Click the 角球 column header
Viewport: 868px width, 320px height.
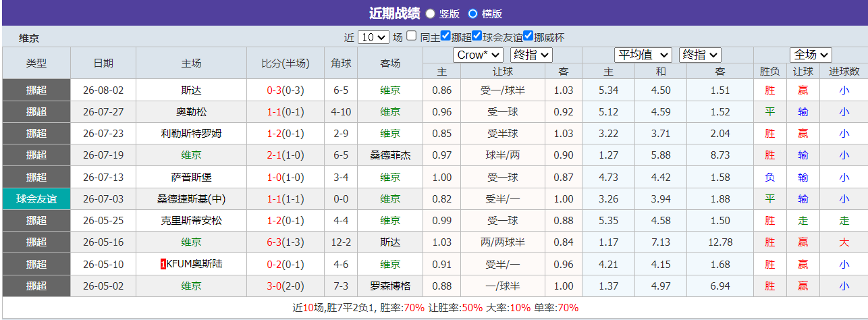341,63
